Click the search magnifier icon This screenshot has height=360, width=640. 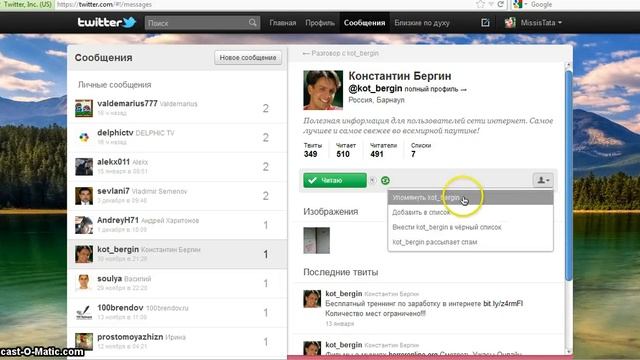point(253,22)
